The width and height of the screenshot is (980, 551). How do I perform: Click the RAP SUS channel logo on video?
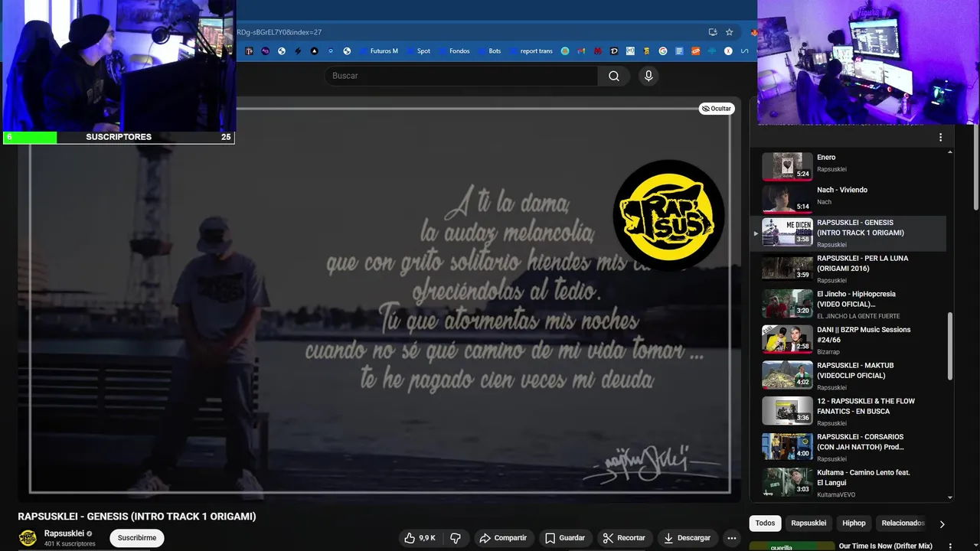tap(668, 215)
